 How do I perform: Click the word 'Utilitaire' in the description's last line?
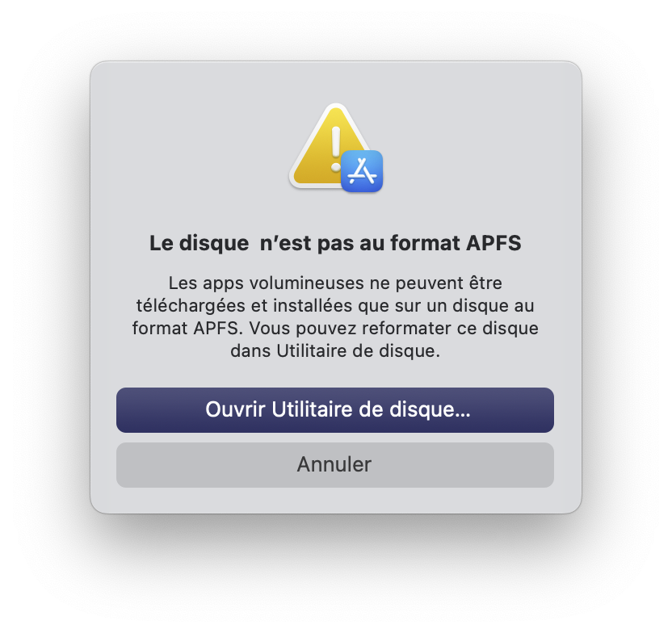pyautogui.click(x=312, y=351)
